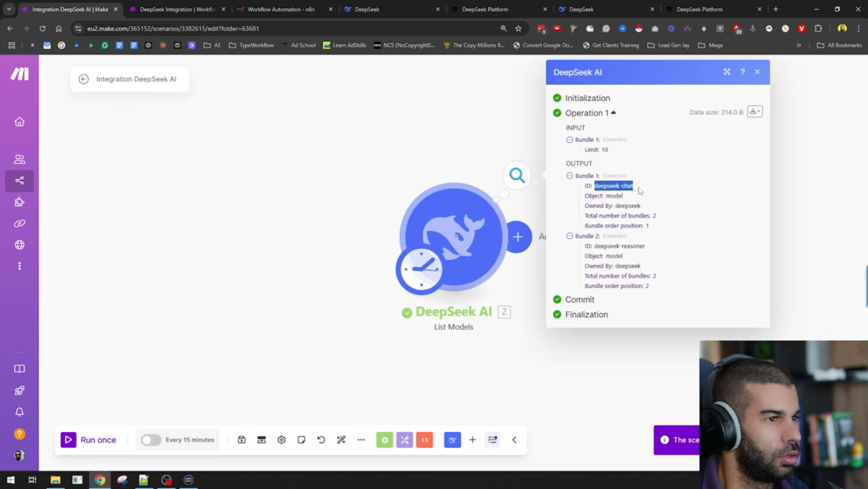Click the undo arrow in toolbar
The image size is (868, 489).
[321, 440]
